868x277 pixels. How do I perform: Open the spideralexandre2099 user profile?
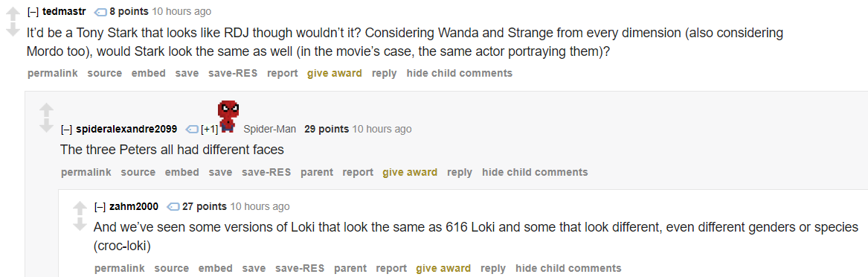(x=126, y=129)
